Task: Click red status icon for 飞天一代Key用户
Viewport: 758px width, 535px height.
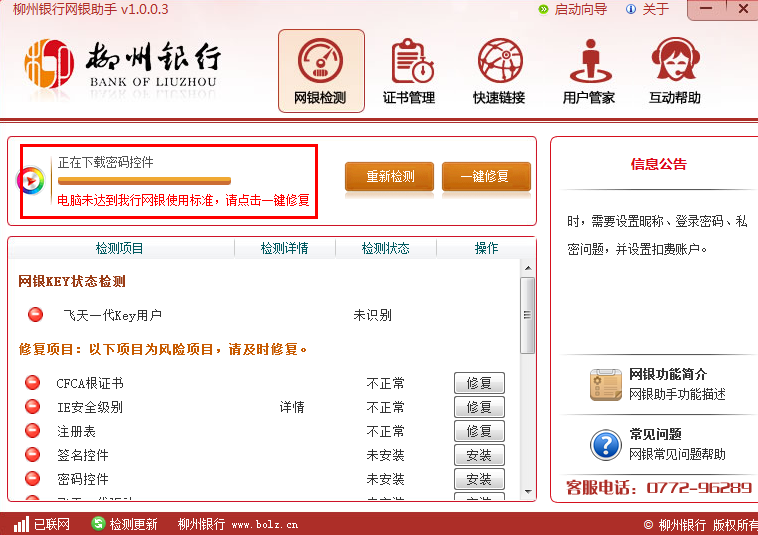Action: [35, 315]
